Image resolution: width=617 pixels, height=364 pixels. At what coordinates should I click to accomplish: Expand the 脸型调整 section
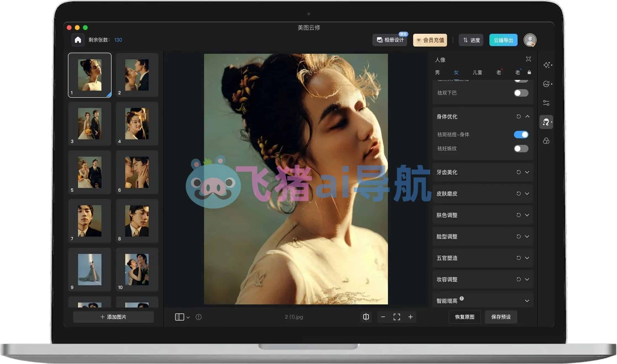[527, 237]
